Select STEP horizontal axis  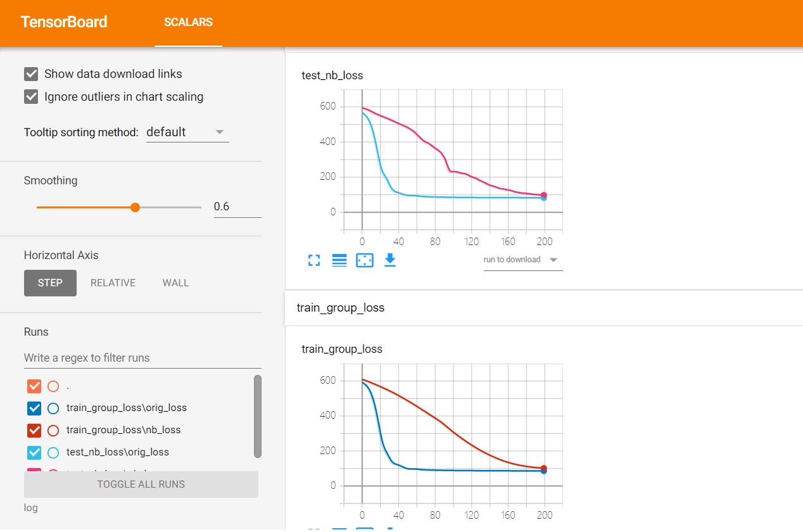tap(50, 283)
